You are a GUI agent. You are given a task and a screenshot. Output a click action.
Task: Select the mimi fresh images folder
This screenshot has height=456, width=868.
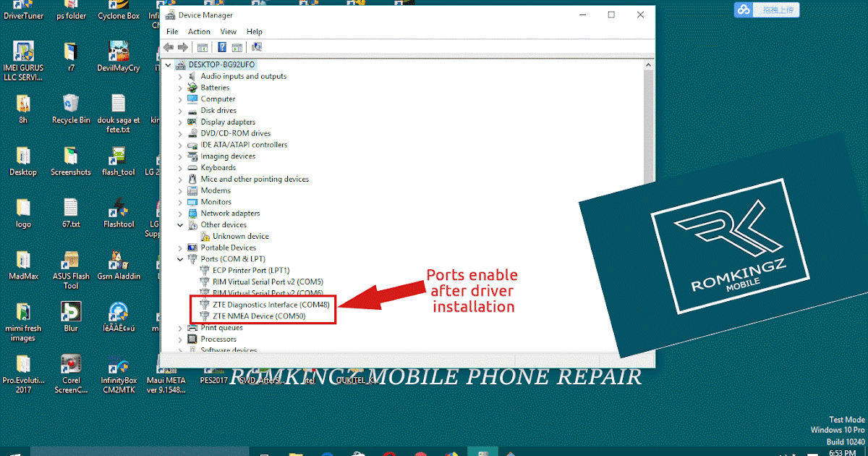point(23,321)
